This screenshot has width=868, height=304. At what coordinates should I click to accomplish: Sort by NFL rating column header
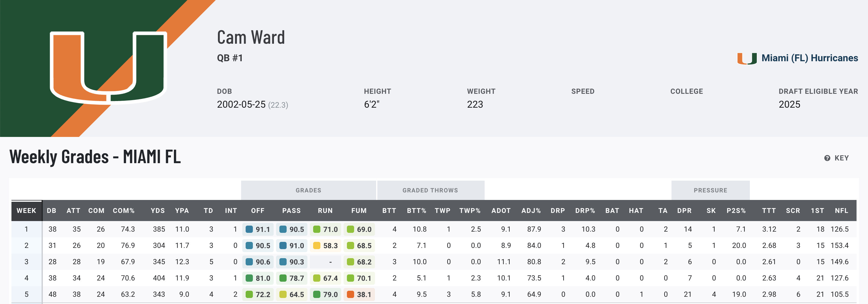tap(841, 211)
